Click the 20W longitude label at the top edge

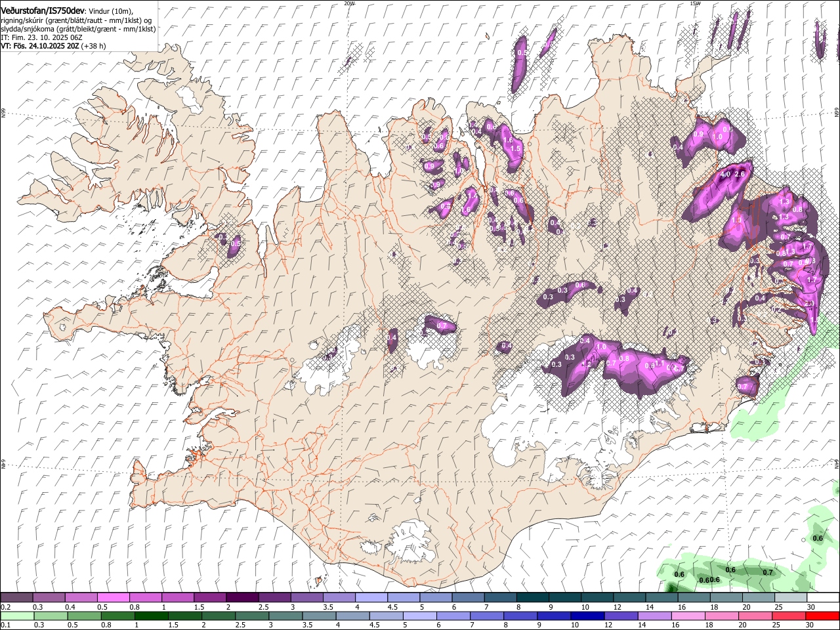[x=349, y=3]
